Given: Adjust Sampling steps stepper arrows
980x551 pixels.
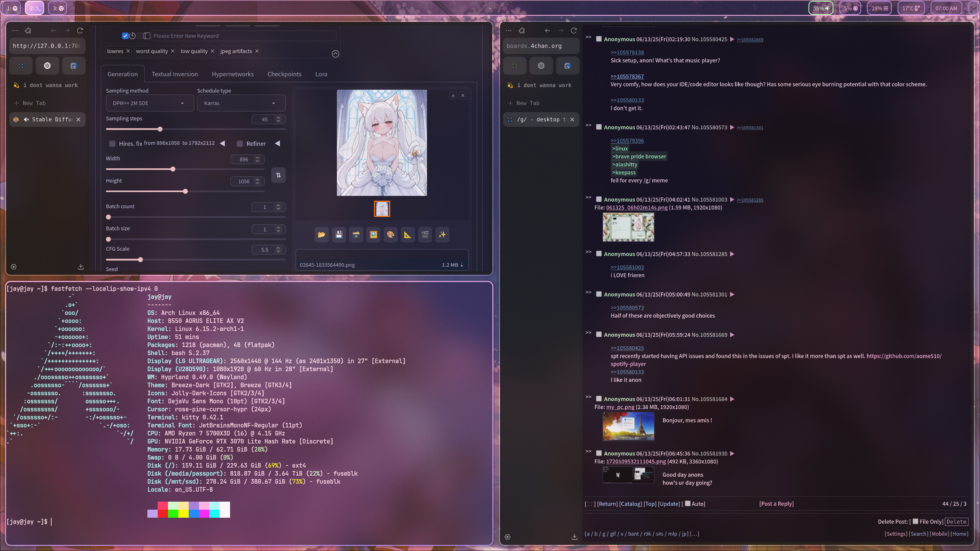Looking at the screenshot, I should pos(278,119).
